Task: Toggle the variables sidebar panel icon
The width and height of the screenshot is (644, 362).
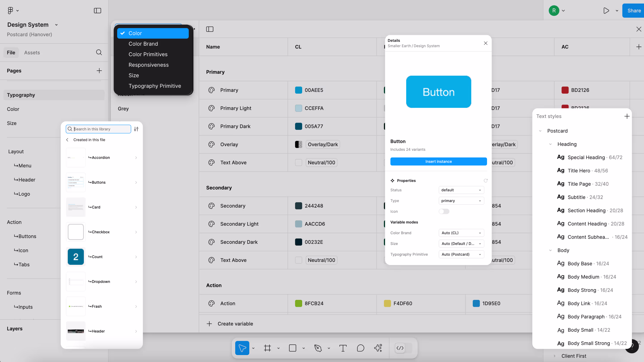Action: [x=210, y=29]
